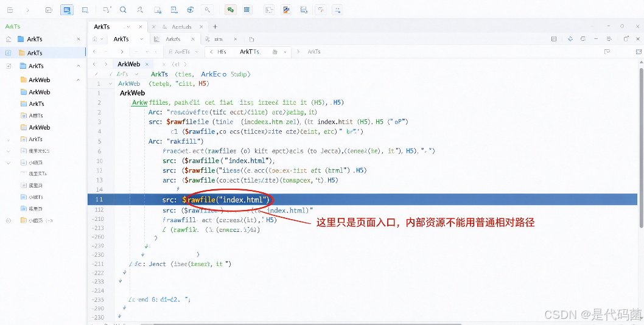644x325 pixels.
Task: Click the blank file icon after etm tab
Action: tap(251, 40)
